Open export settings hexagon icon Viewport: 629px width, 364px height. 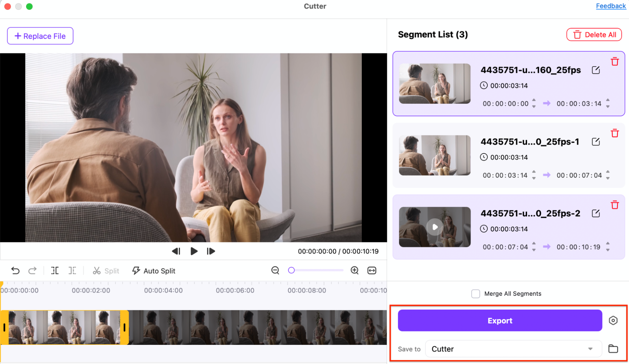pos(613,320)
